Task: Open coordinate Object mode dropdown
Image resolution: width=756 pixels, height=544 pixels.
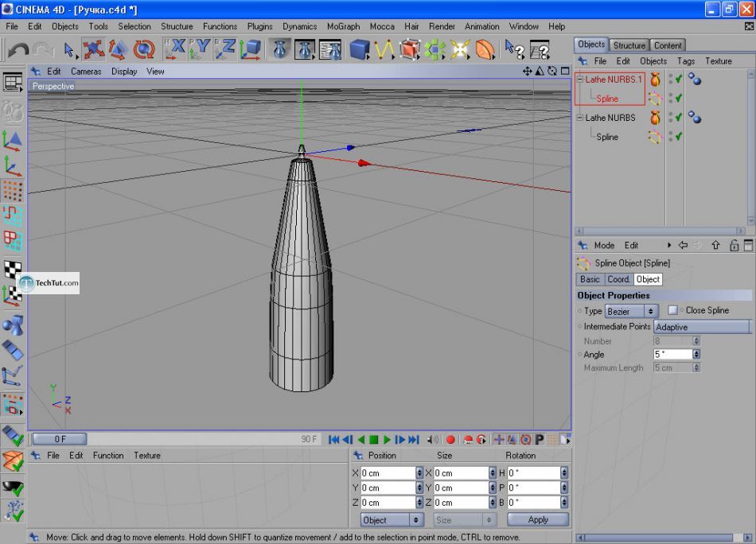Action: click(x=392, y=520)
